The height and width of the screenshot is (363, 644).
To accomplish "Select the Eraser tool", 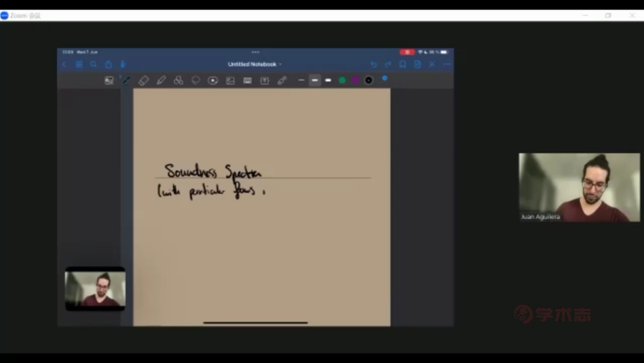I will (x=144, y=80).
